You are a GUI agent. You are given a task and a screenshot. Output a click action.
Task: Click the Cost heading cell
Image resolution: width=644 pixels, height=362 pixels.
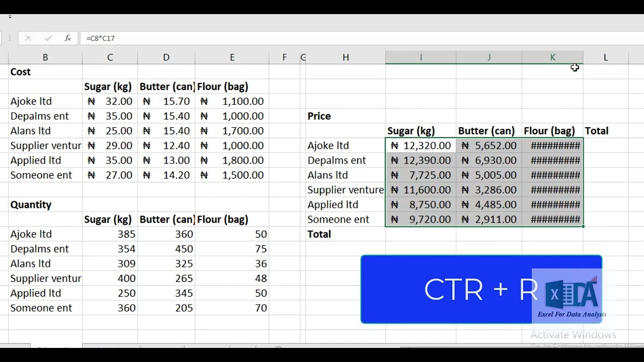click(45, 72)
